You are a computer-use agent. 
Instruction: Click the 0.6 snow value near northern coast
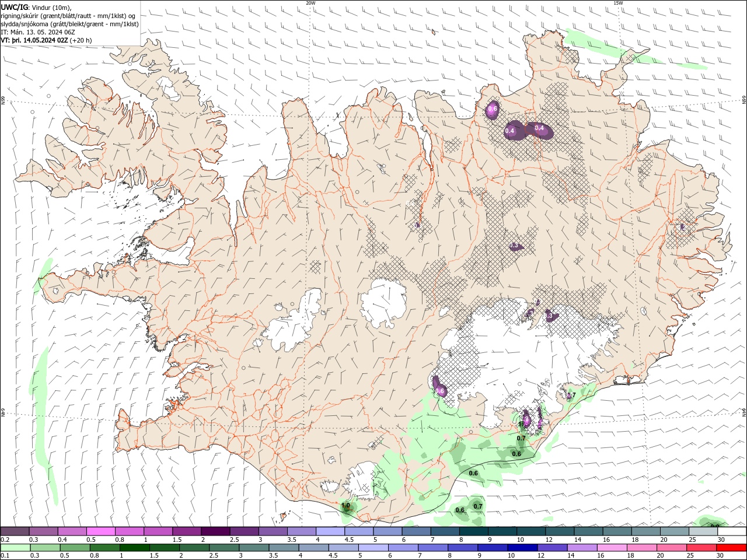pos(492,109)
